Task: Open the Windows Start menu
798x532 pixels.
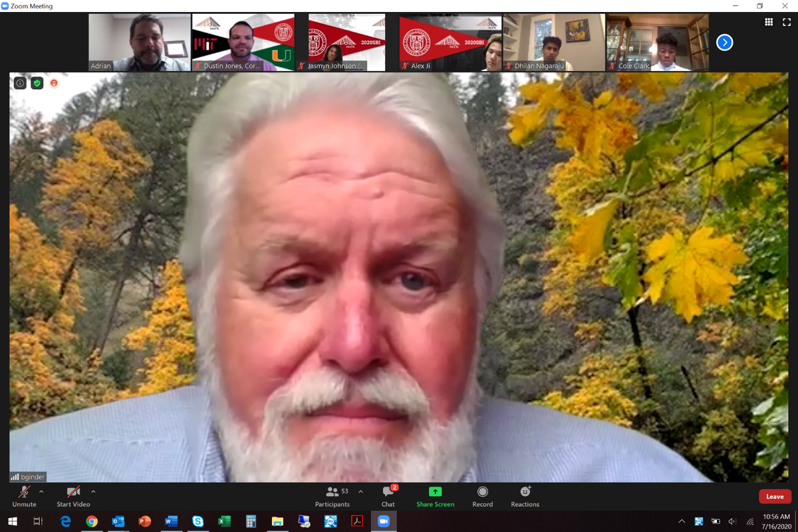Action: (x=13, y=522)
